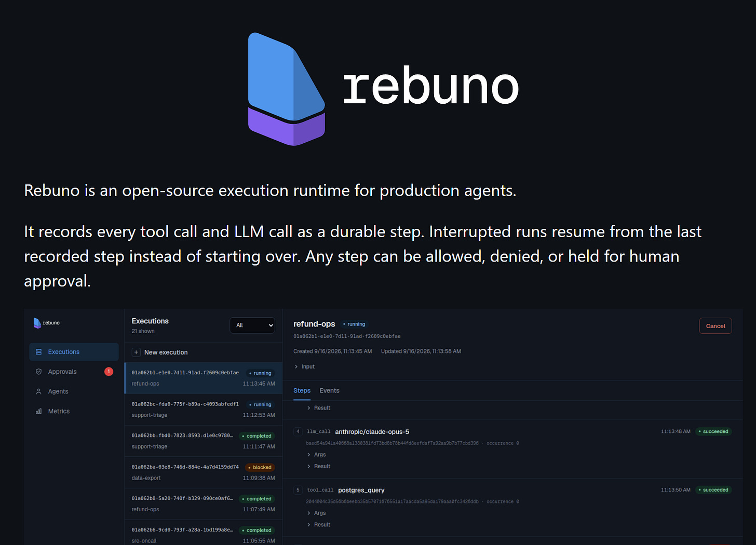Screen dimensions: 756x545
Task: Click the 11:13:48 AM step time
Action: (676, 432)
